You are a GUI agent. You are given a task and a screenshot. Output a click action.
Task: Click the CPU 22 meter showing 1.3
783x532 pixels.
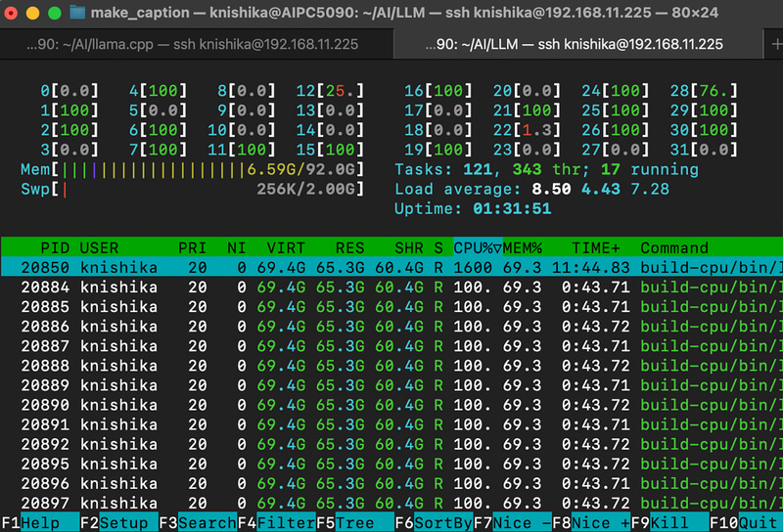click(x=527, y=130)
